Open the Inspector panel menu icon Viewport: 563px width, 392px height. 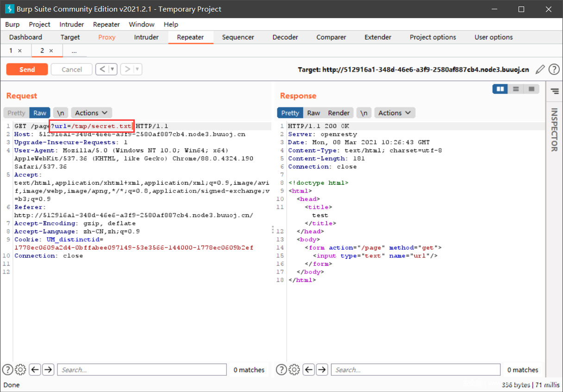554,92
